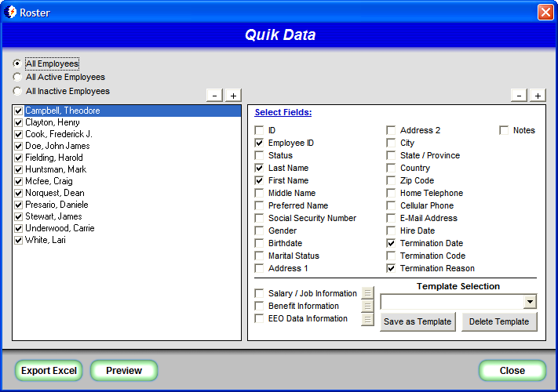Uncheck Doe, John James checkbox
558x392 pixels.
19,146
